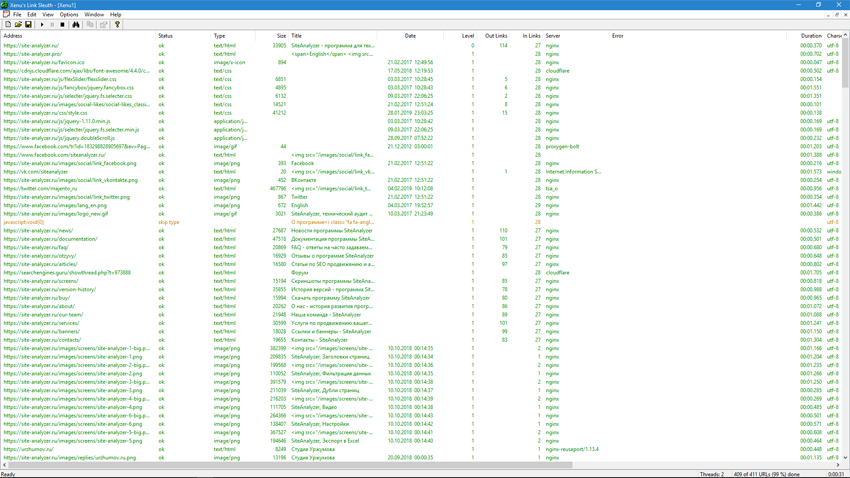Click the horizontal scrollbar thumb at bottom

pyautogui.click(x=290, y=465)
